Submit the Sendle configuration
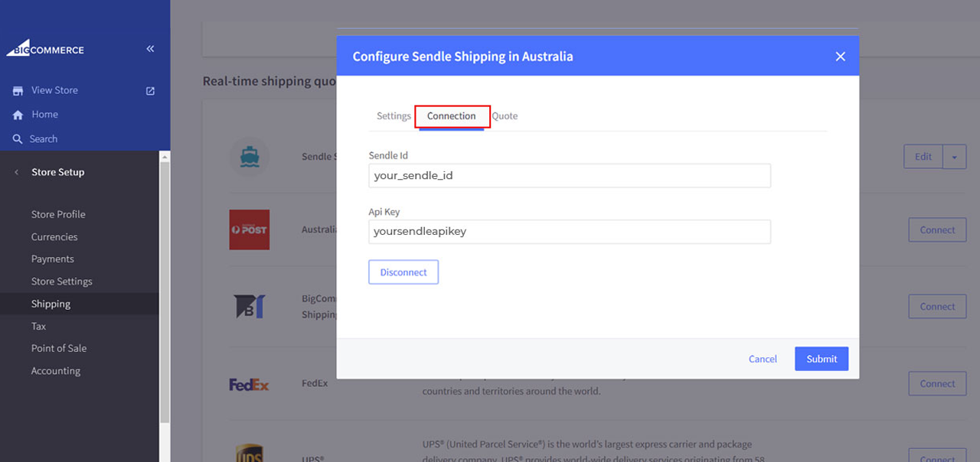 [822, 359]
